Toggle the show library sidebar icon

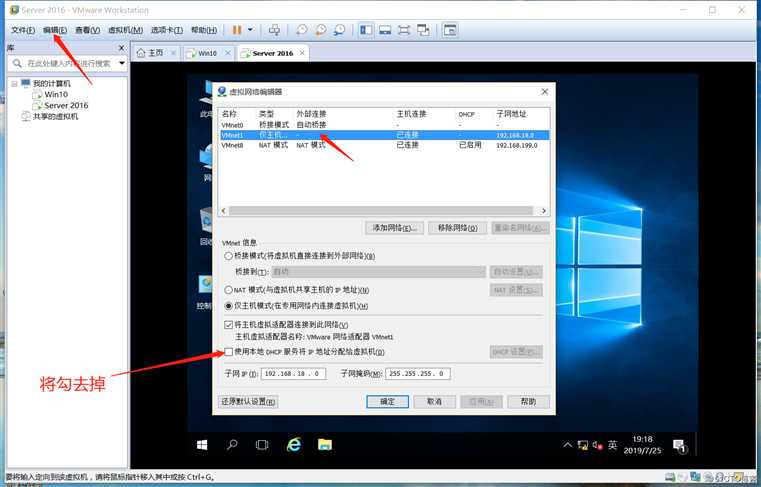366,30
